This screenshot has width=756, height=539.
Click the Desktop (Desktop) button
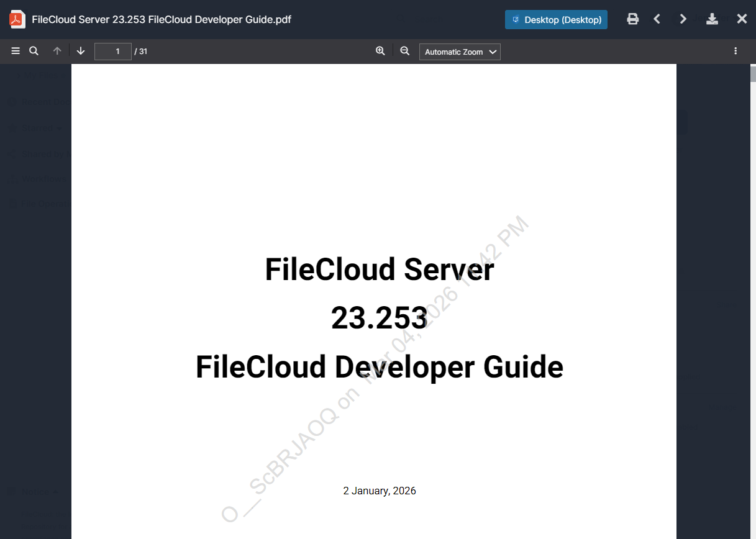(x=556, y=19)
